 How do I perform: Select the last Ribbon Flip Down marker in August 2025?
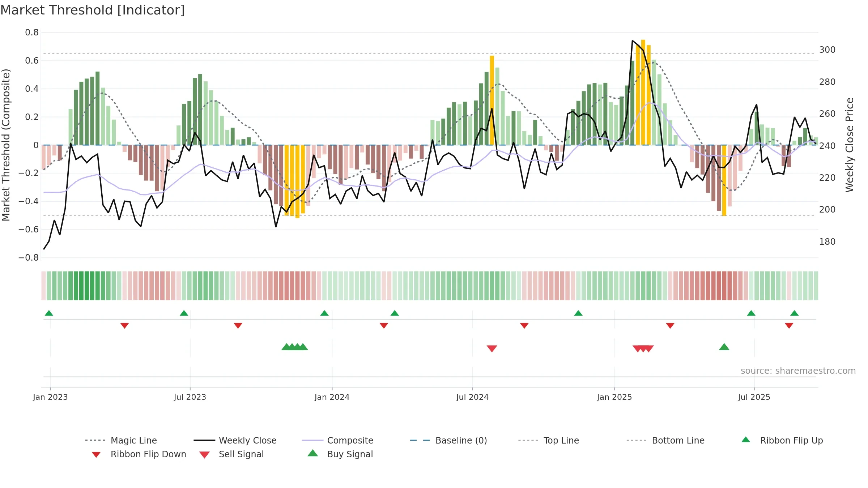click(x=789, y=326)
